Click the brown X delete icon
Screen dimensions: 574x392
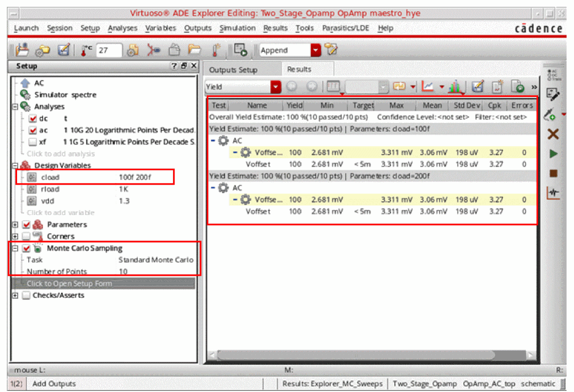coord(553,134)
